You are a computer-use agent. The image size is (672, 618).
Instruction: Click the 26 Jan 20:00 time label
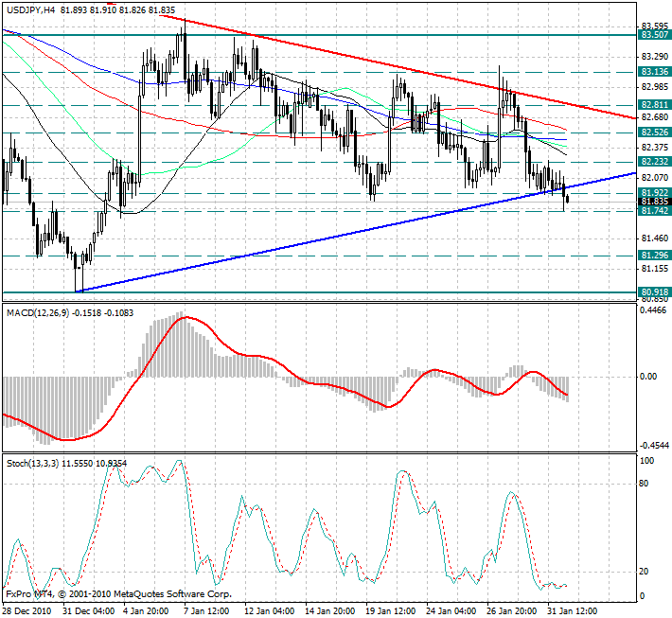pos(512,610)
